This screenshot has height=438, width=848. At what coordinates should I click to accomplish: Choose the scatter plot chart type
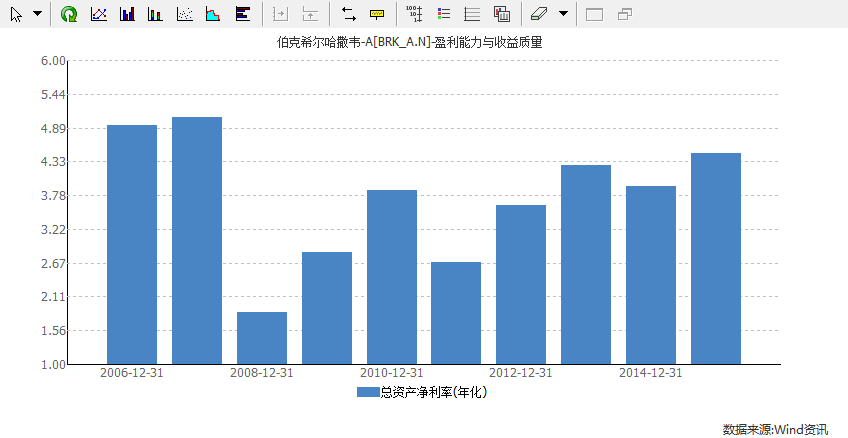coord(185,14)
